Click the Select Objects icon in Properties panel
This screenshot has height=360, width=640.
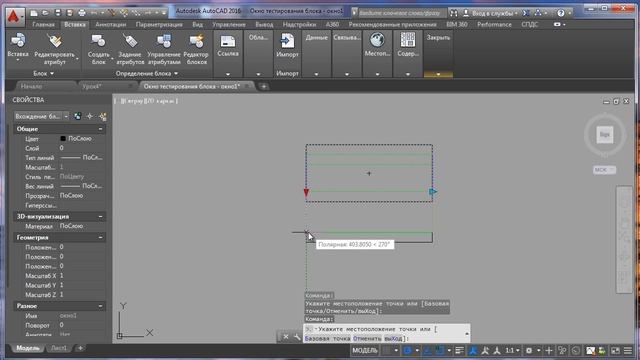[90, 116]
